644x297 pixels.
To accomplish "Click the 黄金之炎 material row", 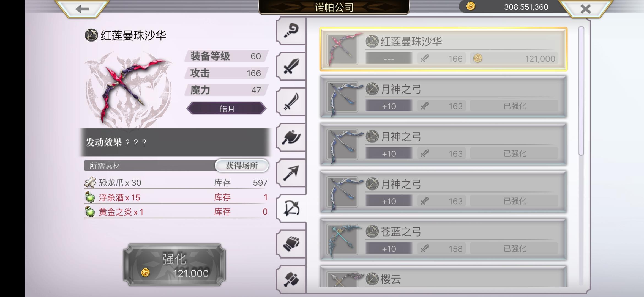I will (176, 212).
